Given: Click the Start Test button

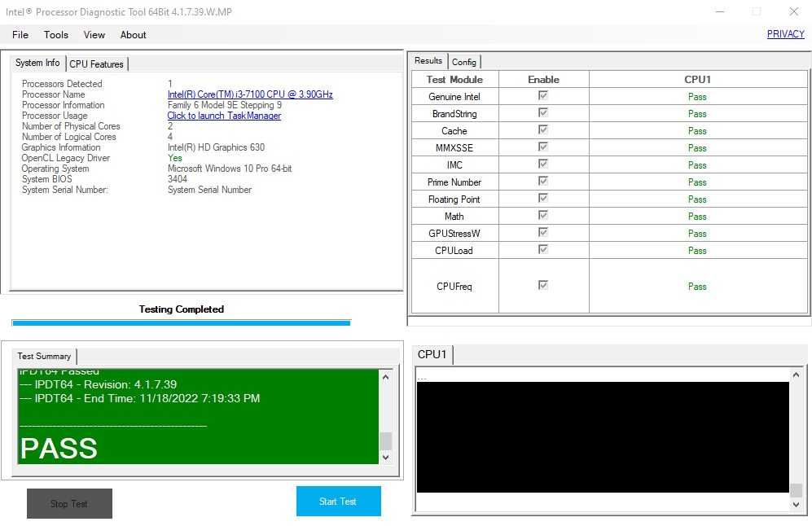Looking at the screenshot, I should point(339,501).
